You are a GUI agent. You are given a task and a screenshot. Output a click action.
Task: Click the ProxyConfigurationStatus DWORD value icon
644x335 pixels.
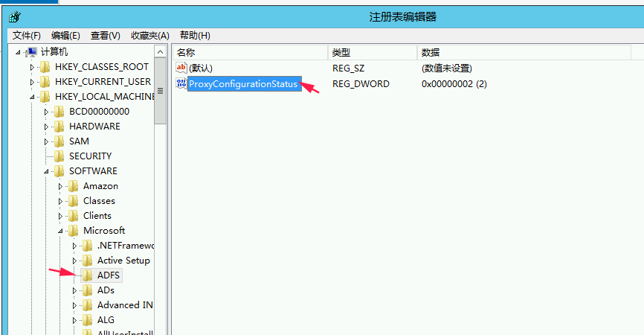tap(181, 83)
